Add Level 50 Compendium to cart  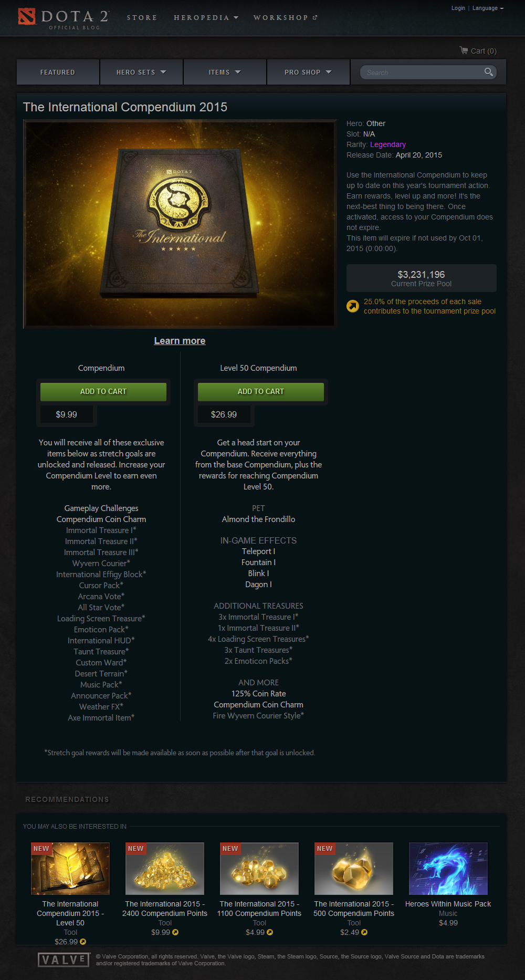pyautogui.click(x=261, y=391)
